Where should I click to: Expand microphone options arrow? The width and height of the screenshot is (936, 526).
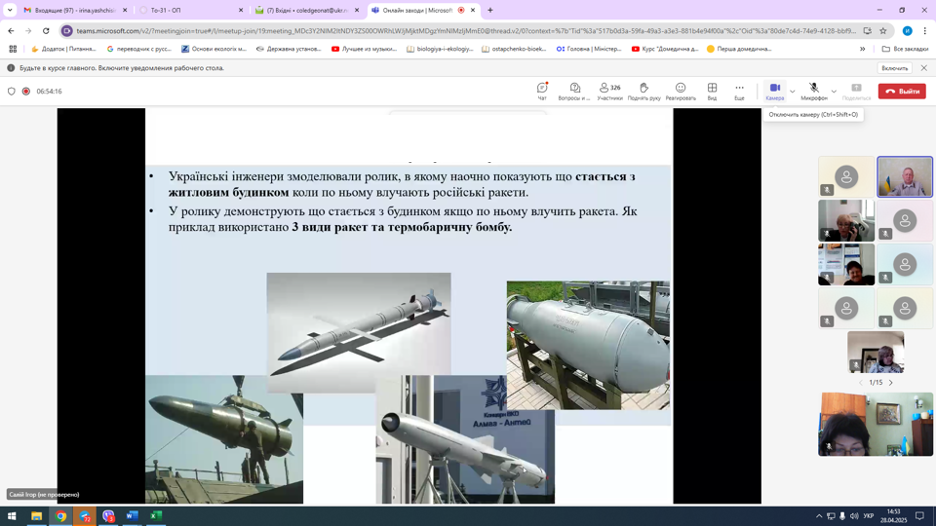pyautogui.click(x=834, y=91)
